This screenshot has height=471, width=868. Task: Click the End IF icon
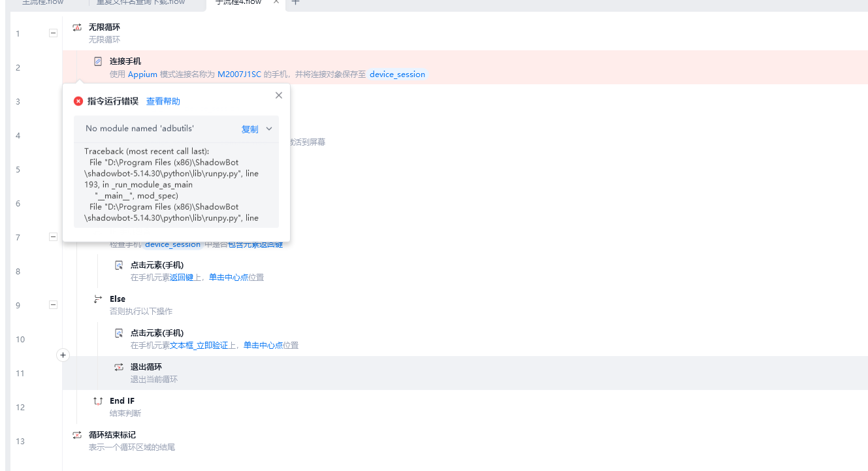click(x=98, y=401)
